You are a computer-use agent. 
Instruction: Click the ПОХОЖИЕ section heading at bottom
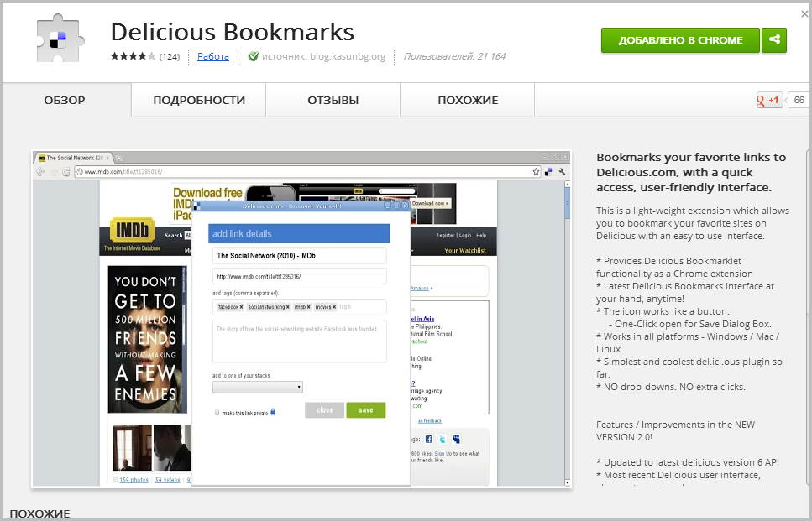click(x=39, y=513)
